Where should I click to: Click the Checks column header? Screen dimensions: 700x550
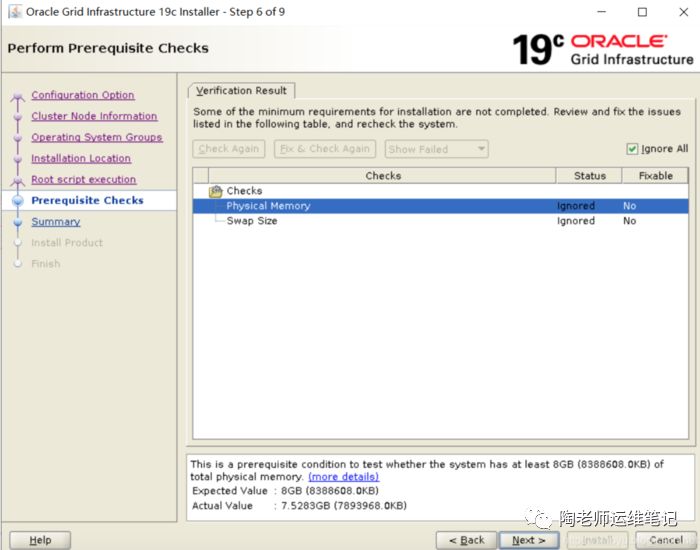coord(383,176)
